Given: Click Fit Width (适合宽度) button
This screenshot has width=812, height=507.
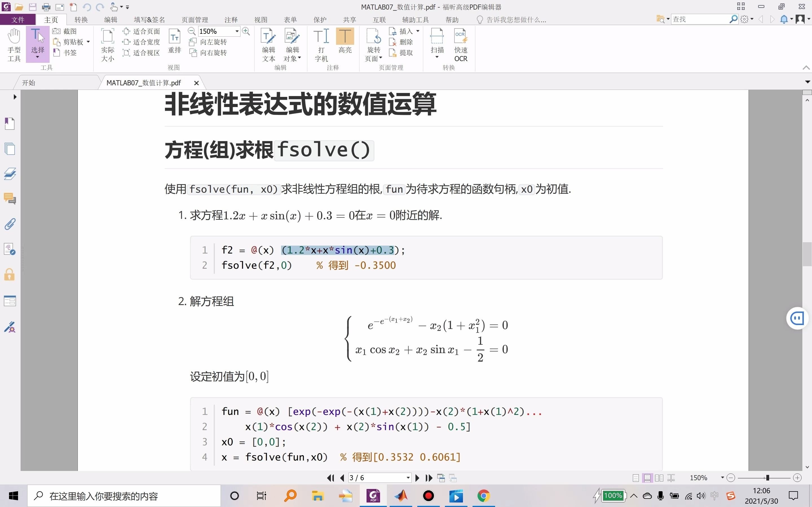Looking at the screenshot, I should click(141, 42).
